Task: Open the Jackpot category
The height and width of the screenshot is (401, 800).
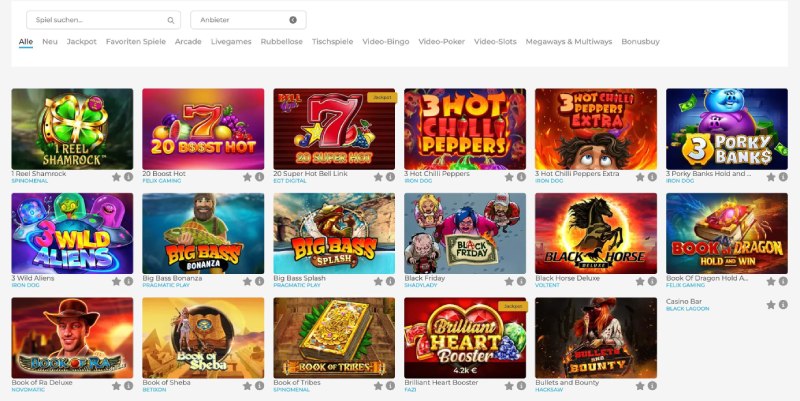Action: pyautogui.click(x=82, y=42)
